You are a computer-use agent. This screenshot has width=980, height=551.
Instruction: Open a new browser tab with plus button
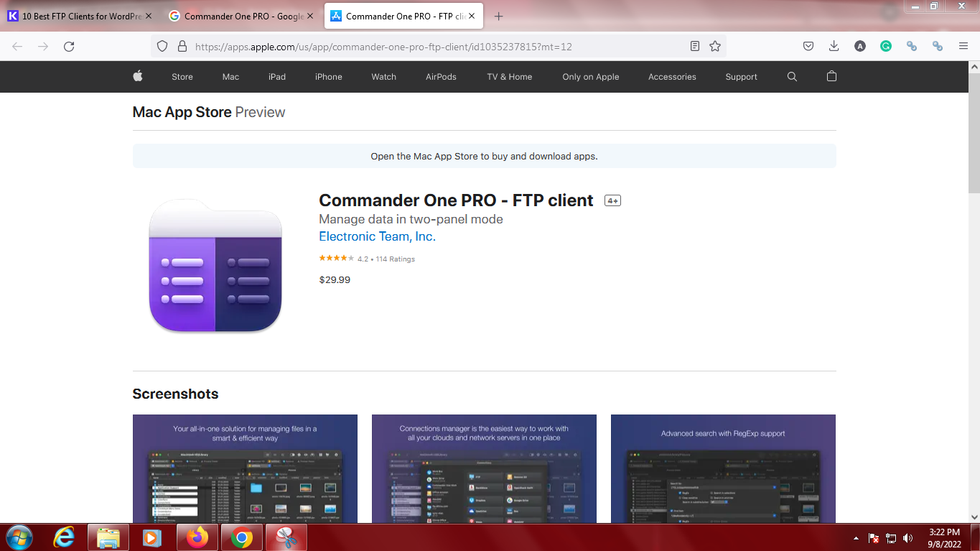[x=499, y=16]
